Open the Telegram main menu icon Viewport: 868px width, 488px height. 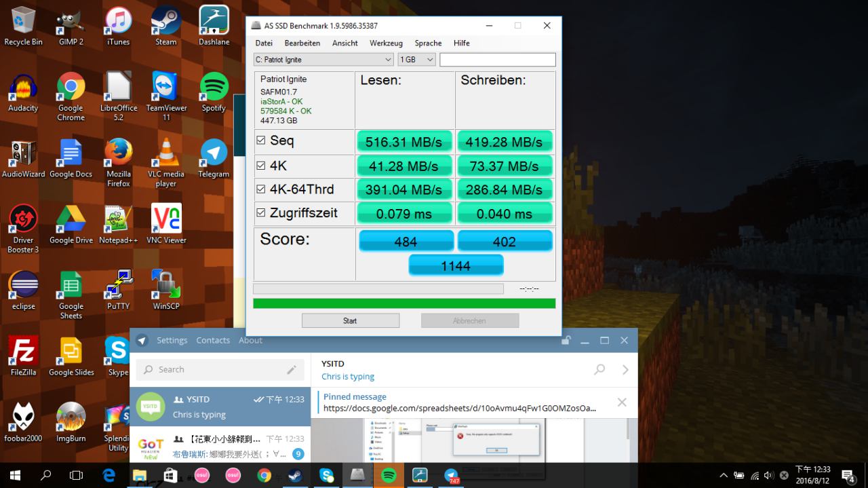(142, 341)
